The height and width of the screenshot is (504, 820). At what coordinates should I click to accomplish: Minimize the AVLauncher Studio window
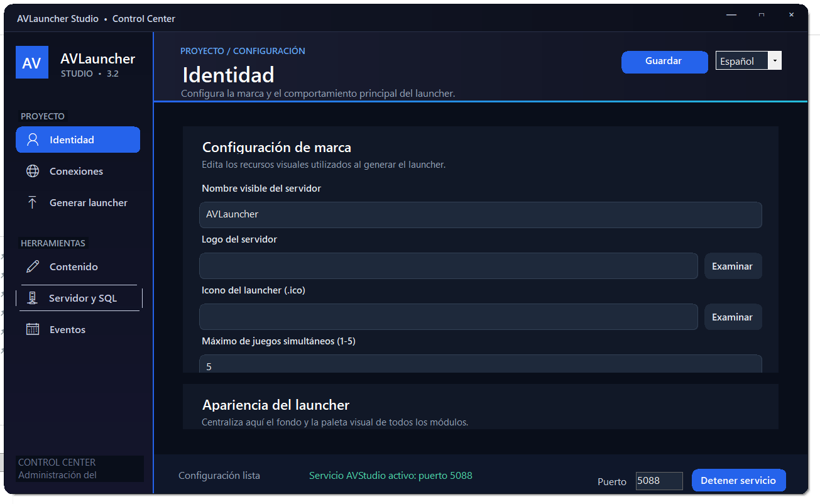(x=731, y=14)
